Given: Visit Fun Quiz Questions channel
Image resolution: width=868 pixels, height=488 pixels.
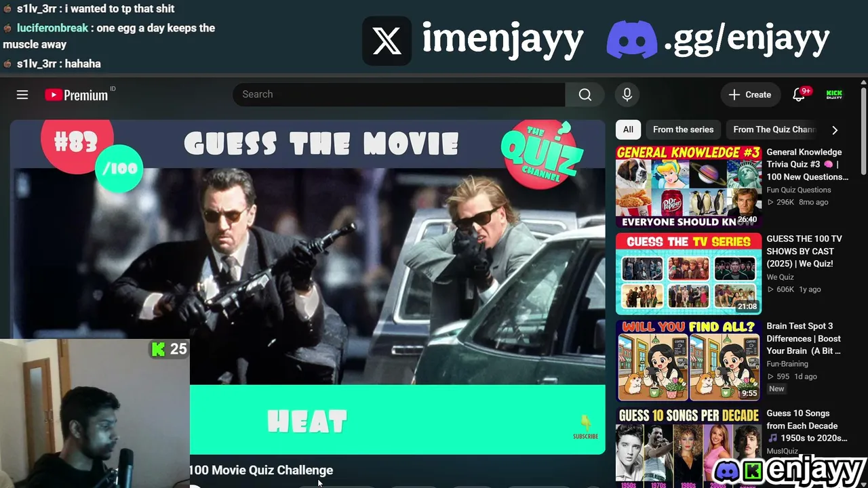Looking at the screenshot, I should [x=799, y=190].
